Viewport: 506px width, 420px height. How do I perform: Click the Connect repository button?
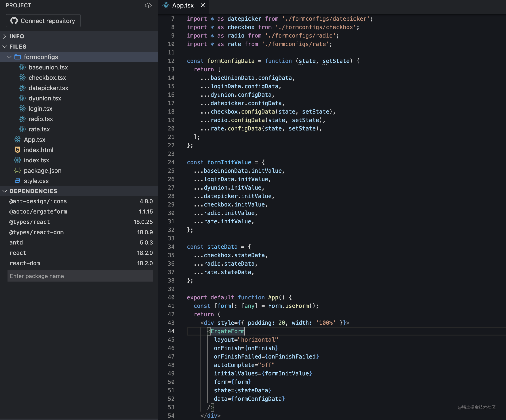tap(43, 21)
